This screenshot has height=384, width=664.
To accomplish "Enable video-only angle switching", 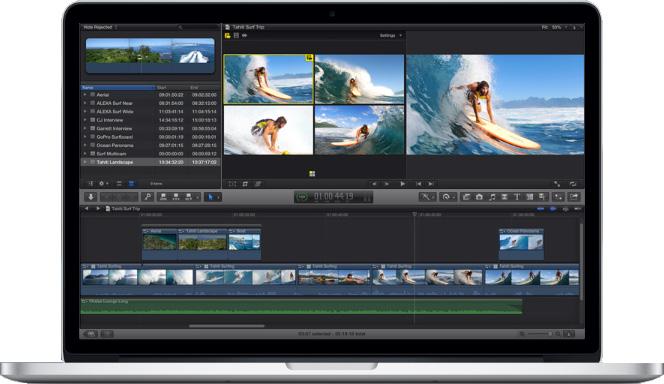I will pos(236,36).
